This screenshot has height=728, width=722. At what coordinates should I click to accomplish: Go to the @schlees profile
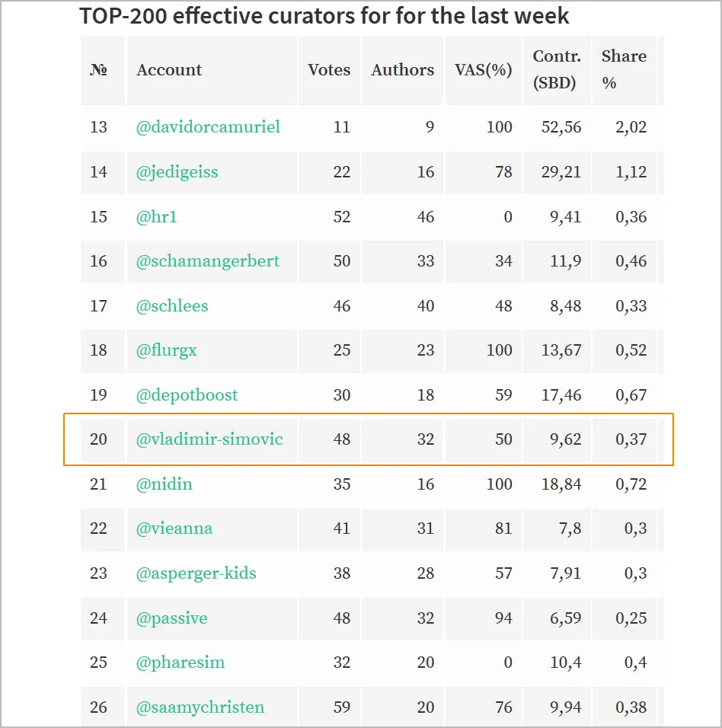172,306
